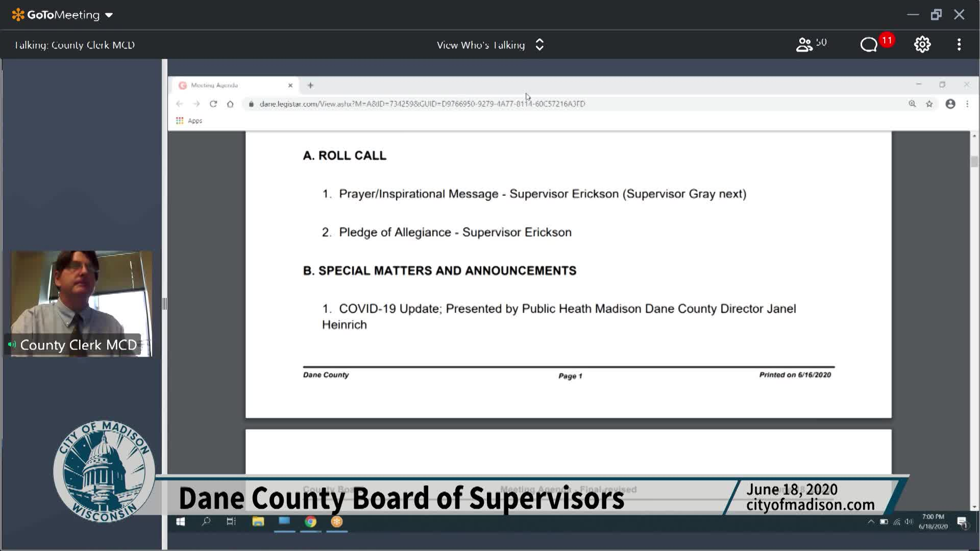The image size is (980, 551).
Task: Toggle the bookmark star in the address bar
Action: [929, 104]
